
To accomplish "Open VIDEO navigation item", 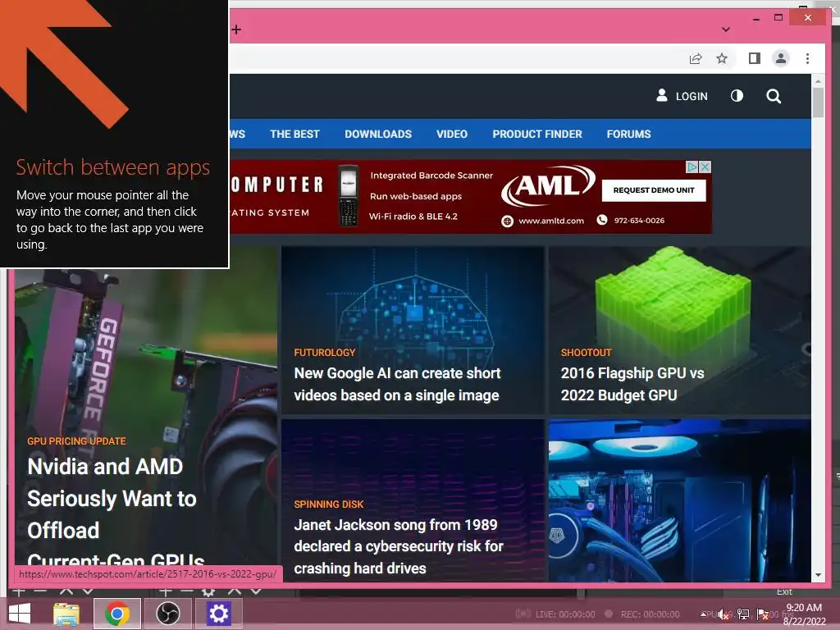I will [x=452, y=134].
